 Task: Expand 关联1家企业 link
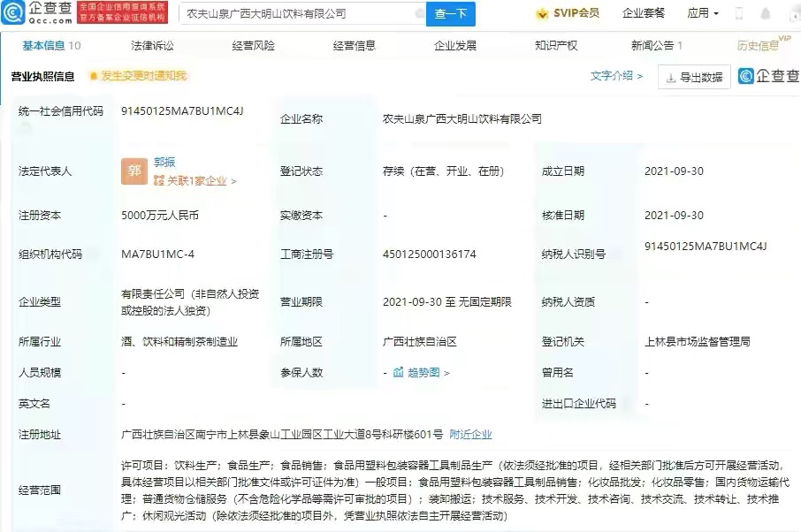[x=195, y=181]
